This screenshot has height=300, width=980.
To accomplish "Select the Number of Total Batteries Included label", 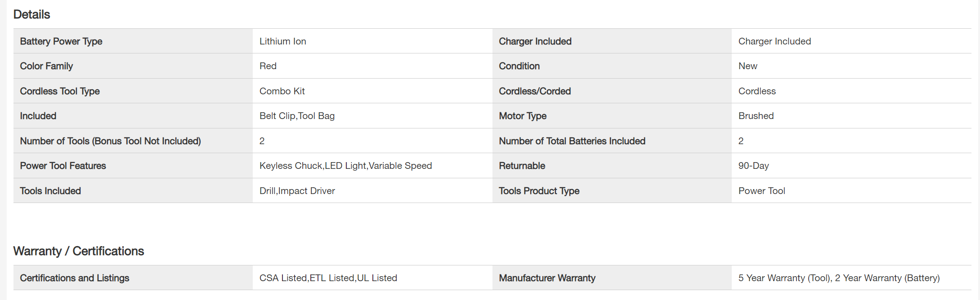I will pos(572,141).
